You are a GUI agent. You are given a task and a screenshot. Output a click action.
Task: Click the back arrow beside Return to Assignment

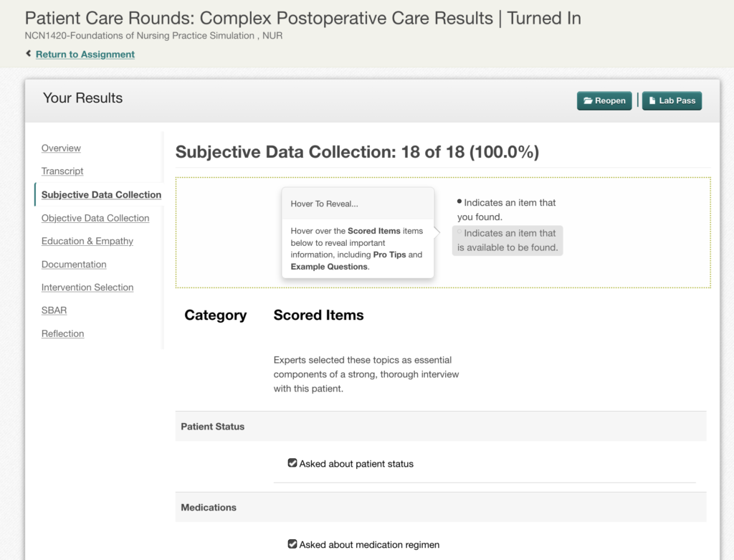(x=29, y=54)
